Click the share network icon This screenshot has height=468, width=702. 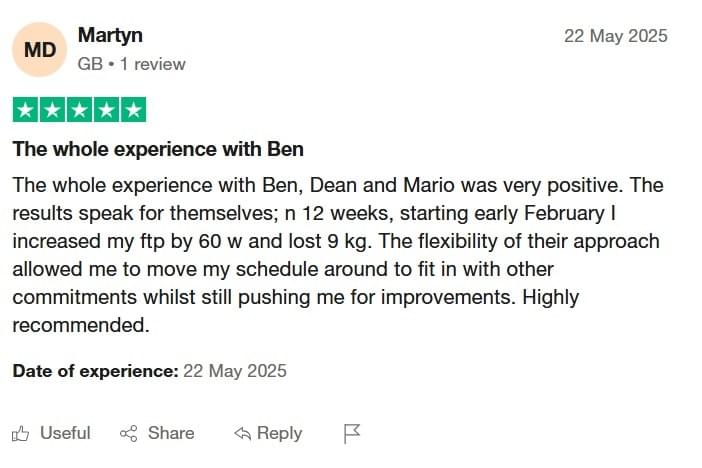point(128,434)
